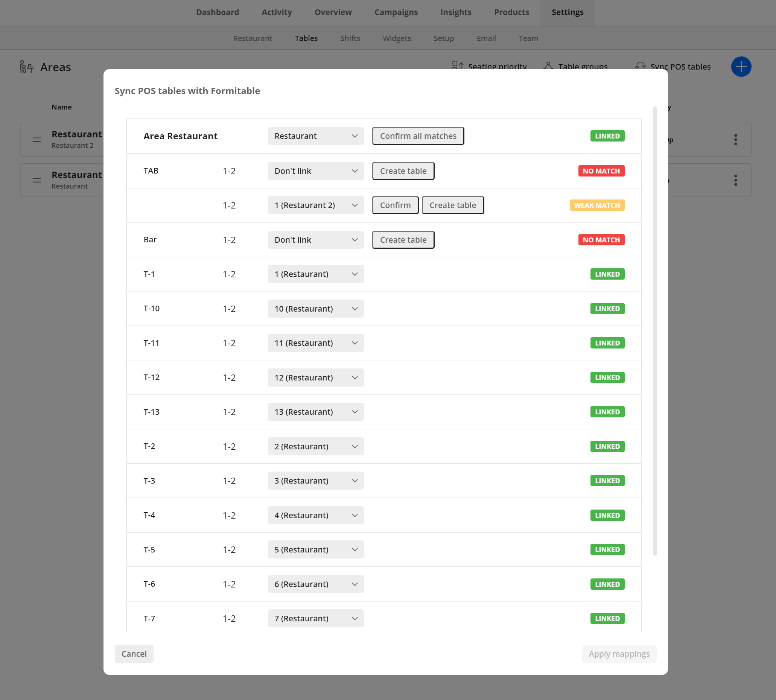Open the Insights main menu tab
Image resolution: width=776 pixels, height=700 pixels.
point(456,12)
